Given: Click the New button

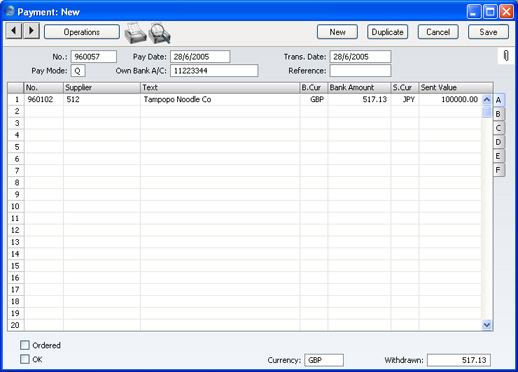Looking at the screenshot, I should coord(337,32).
